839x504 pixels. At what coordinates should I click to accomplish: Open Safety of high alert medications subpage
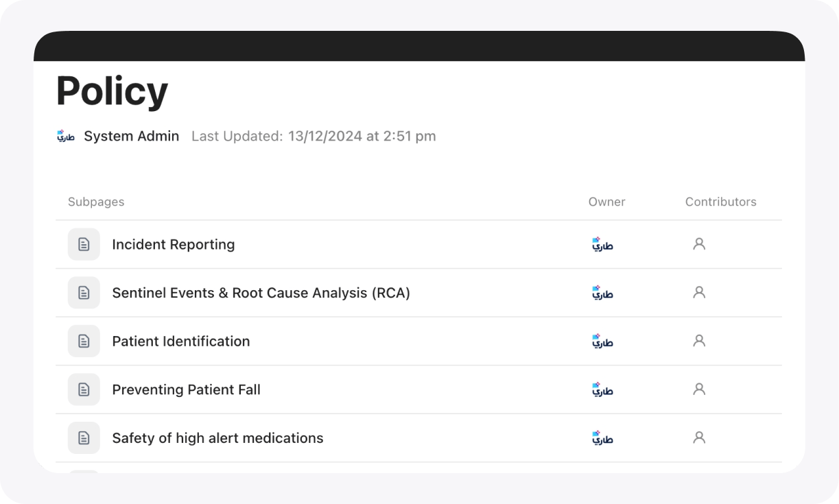click(x=217, y=438)
